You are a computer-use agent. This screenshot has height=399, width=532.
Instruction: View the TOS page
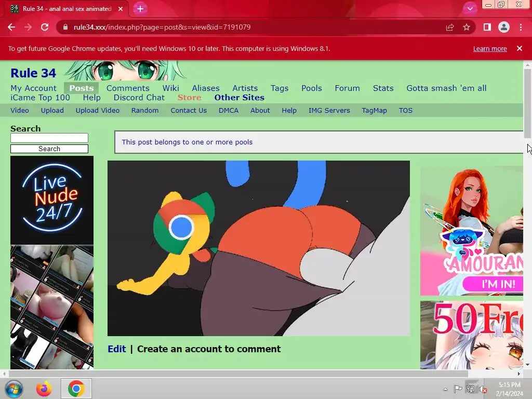(x=405, y=111)
